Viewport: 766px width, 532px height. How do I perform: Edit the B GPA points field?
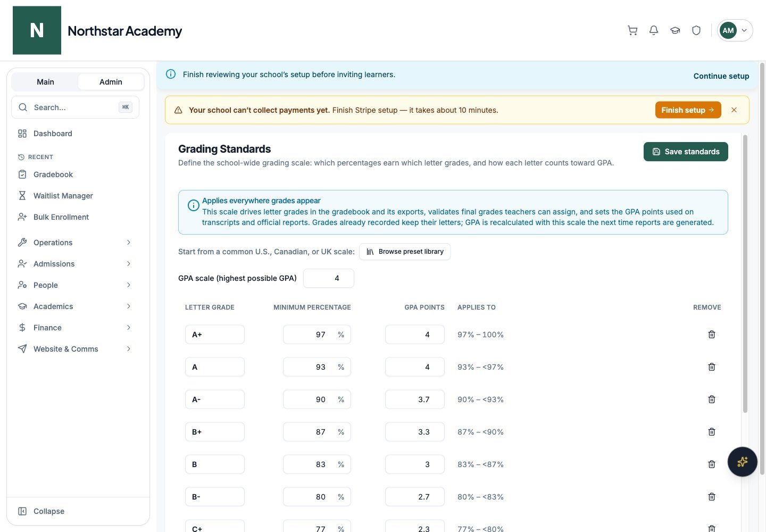click(415, 464)
